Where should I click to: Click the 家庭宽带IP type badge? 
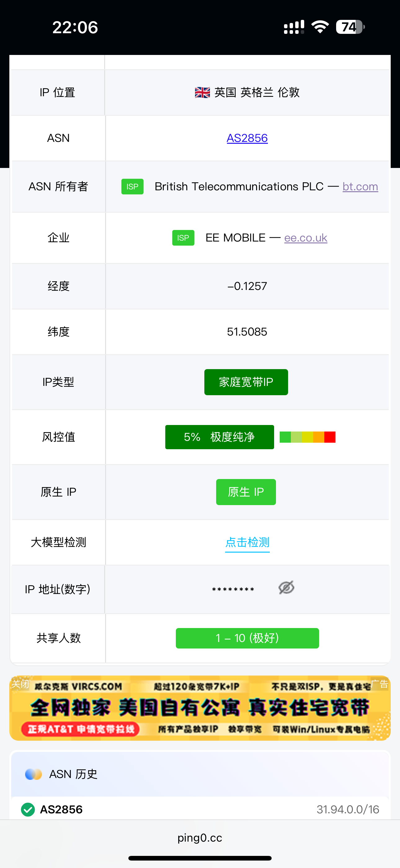pyautogui.click(x=246, y=382)
